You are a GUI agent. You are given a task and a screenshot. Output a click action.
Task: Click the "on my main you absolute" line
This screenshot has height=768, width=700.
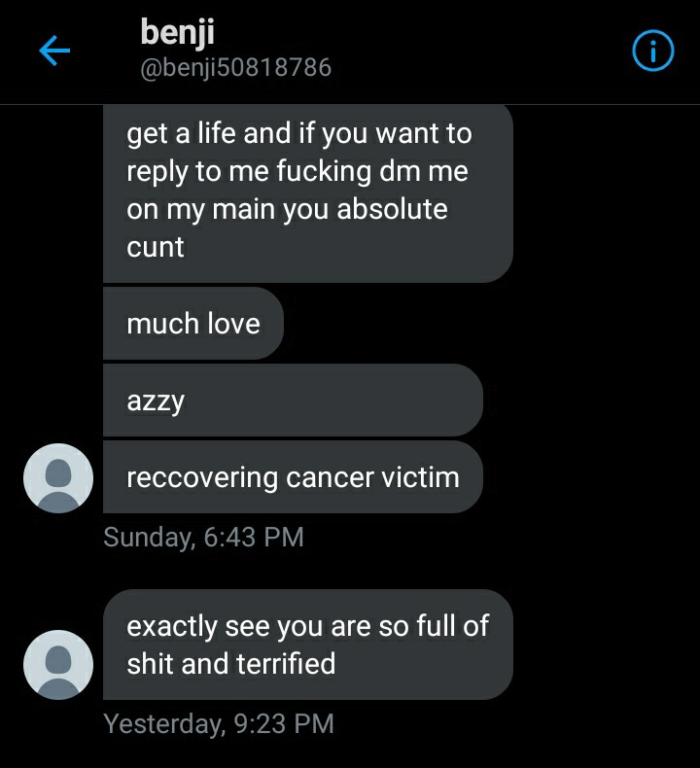coord(287,210)
